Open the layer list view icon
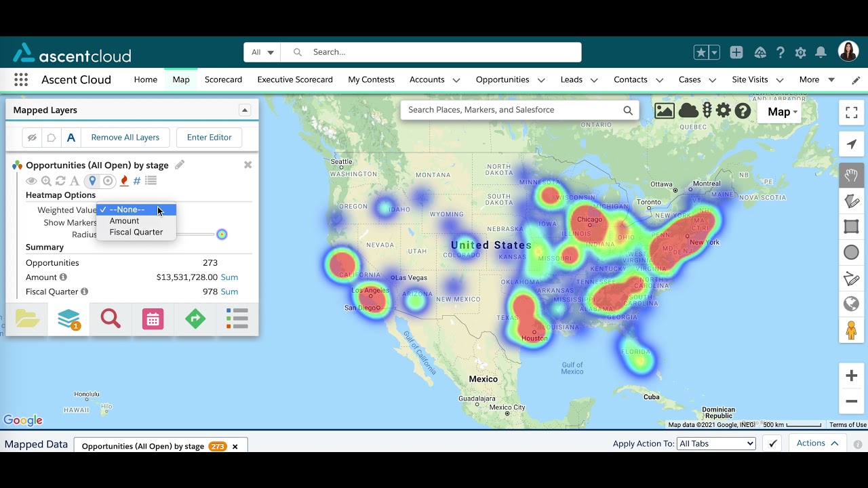 [151, 181]
